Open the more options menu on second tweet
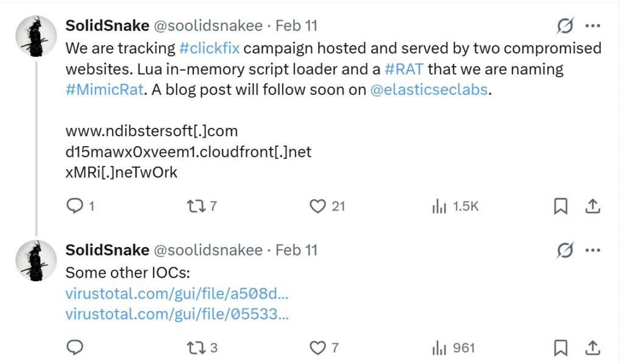The height and width of the screenshot is (364, 624). (593, 250)
